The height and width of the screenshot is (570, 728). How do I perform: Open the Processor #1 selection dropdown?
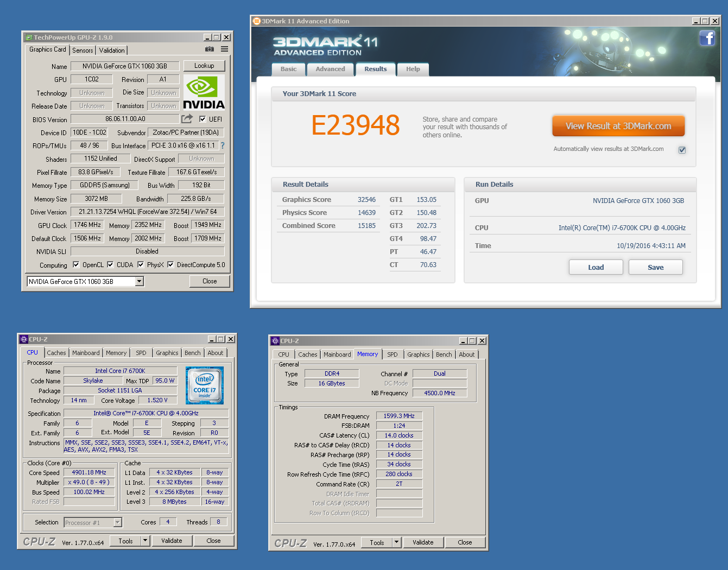point(118,523)
